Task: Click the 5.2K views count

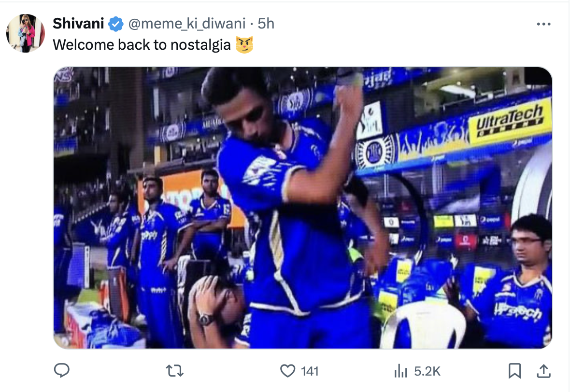Action: [x=427, y=371]
